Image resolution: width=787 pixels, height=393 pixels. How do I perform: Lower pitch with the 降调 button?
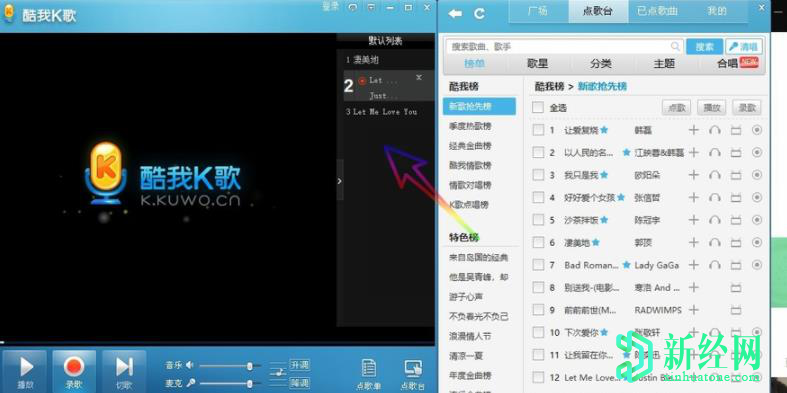tap(300, 383)
